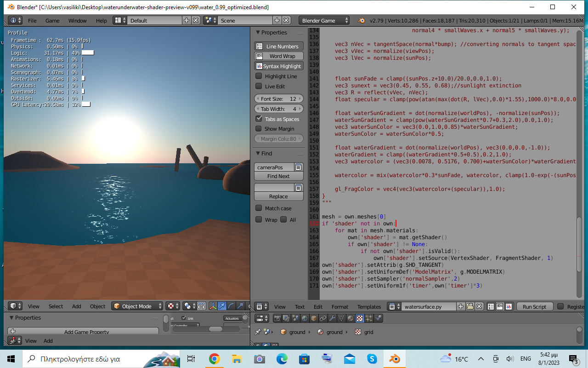Open the Format menu in text editor
Screen dimensions: 588x368
(x=340, y=307)
